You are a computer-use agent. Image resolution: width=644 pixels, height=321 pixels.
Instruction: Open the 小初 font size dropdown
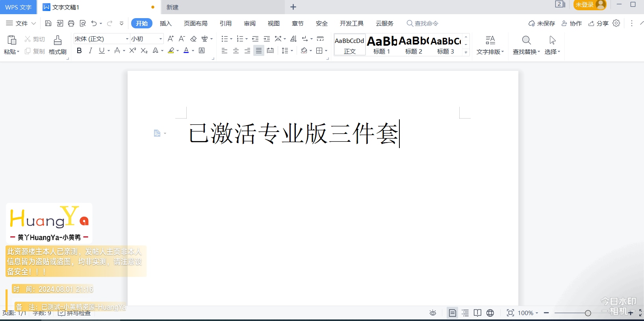tap(161, 39)
